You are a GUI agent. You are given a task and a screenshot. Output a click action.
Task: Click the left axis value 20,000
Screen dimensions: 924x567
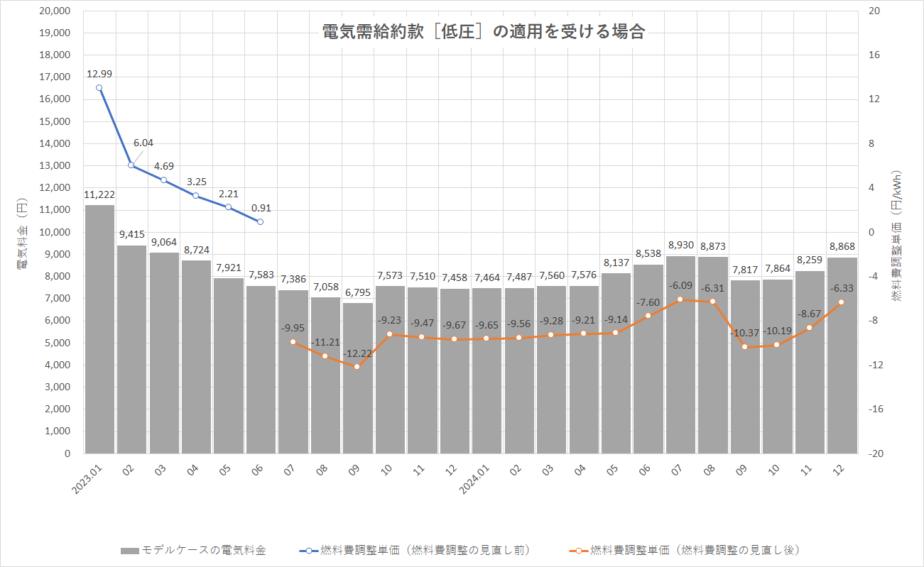[56, 11]
